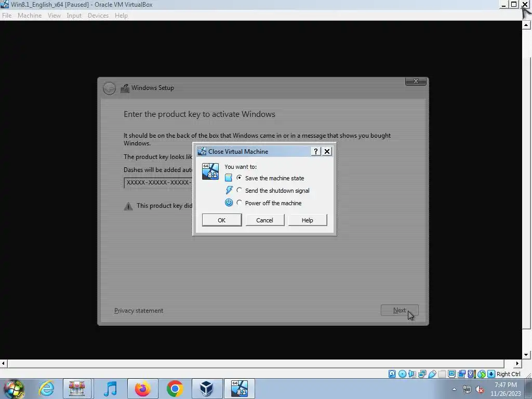The height and width of the screenshot is (399, 532).
Task: Open the Help menu in VirtualBox menu bar
Action: (121, 16)
